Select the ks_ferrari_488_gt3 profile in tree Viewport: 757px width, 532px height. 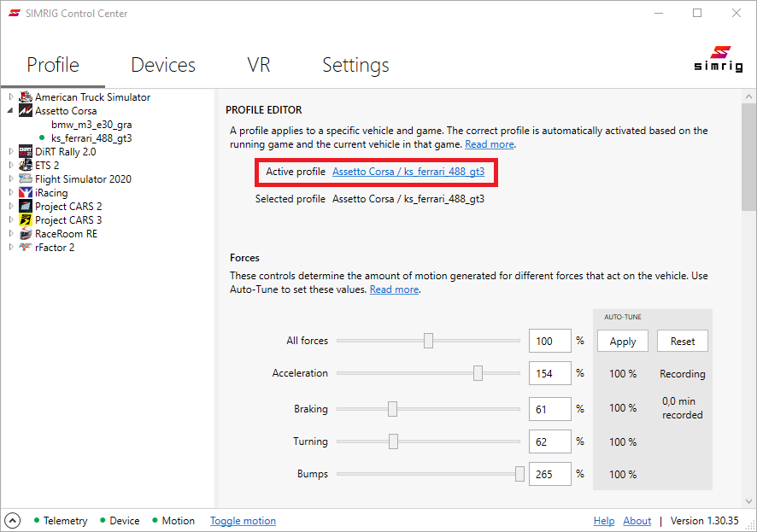[91, 138]
